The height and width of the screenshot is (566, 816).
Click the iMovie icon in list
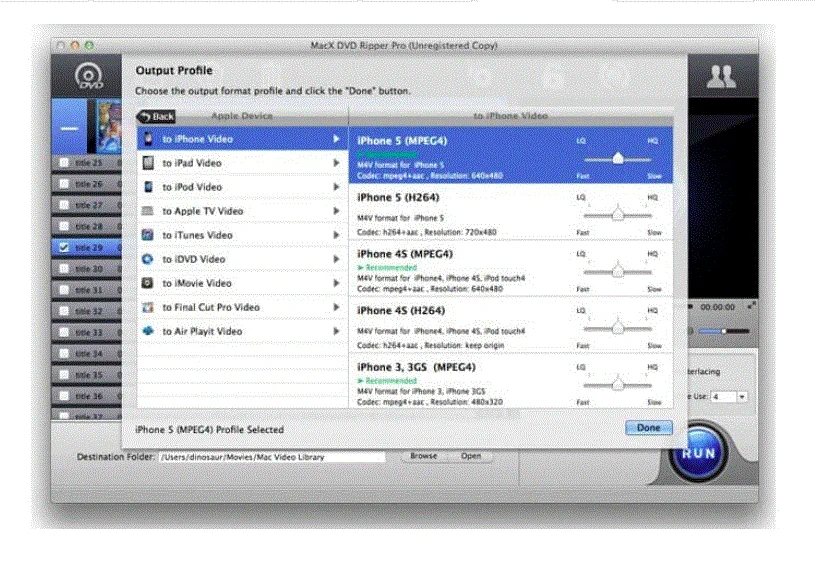click(148, 282)
